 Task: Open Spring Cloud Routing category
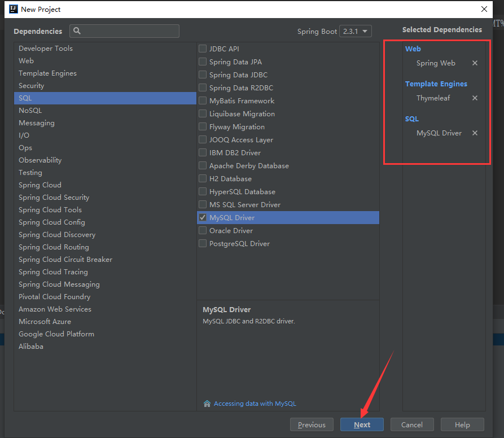105,247
